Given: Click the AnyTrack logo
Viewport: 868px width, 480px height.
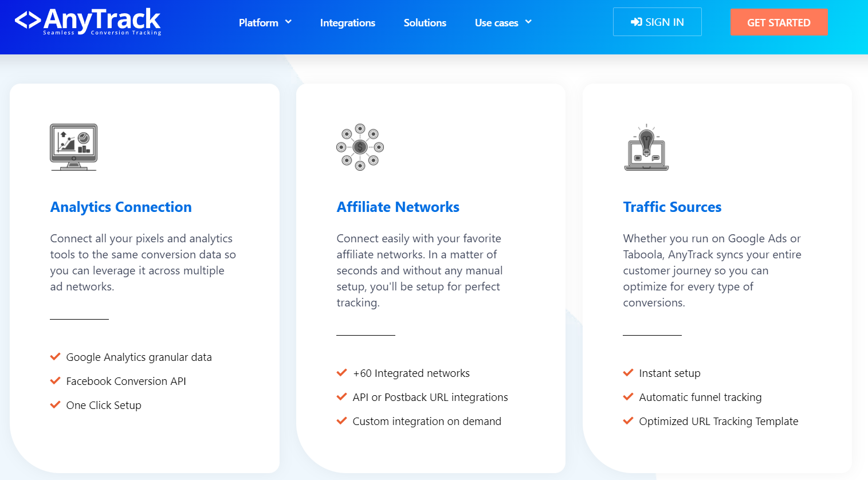Looking at the screenshot, I should [x=88, y=21].
